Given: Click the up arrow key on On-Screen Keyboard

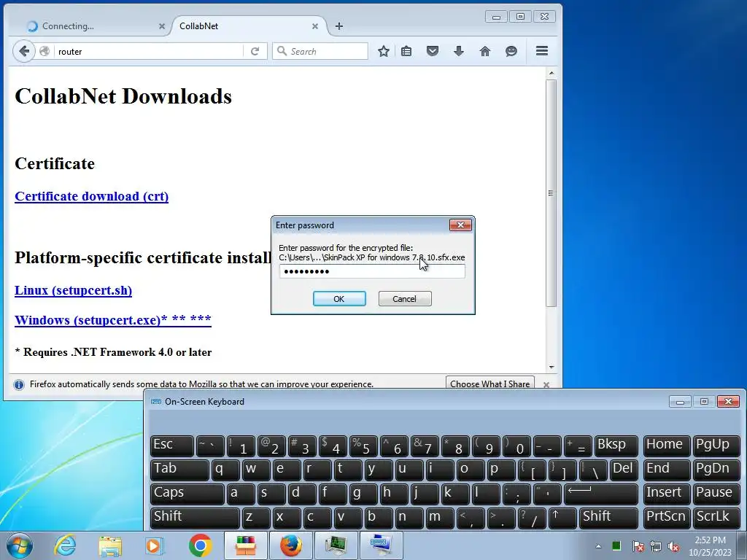Looking at the screenshot, I should (562, 518).
